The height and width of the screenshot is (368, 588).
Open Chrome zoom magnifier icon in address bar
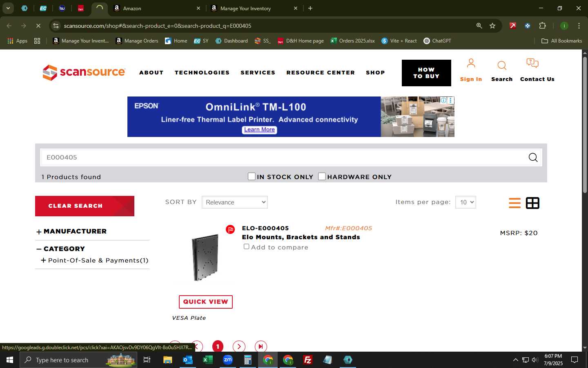click(479, 26)
